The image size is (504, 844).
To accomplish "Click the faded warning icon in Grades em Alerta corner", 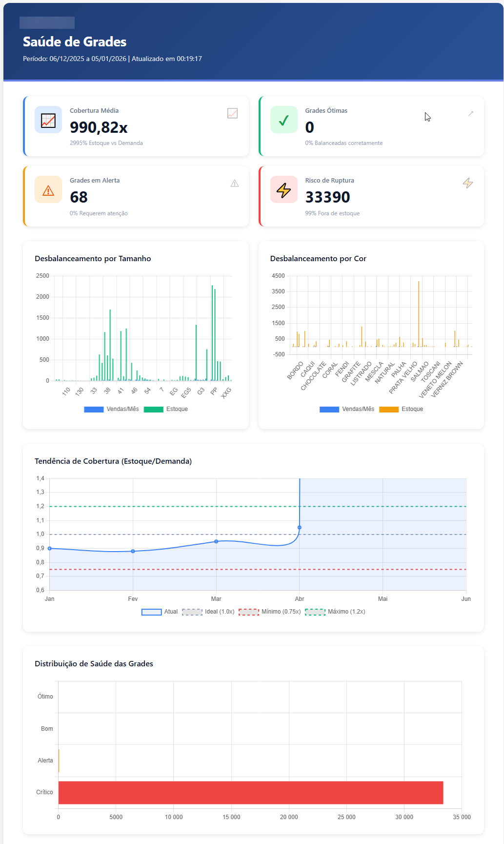I will 235,184.
